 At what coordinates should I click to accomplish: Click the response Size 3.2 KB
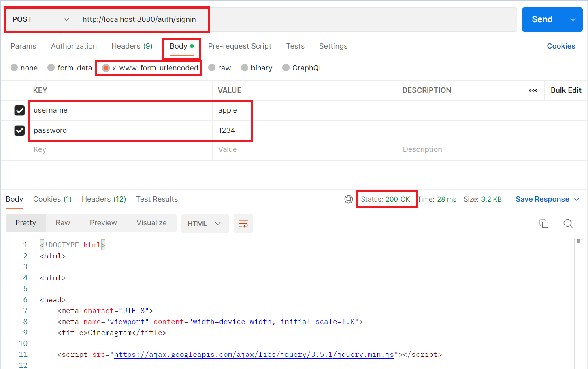pyautogui.click(x=483, y=199)
